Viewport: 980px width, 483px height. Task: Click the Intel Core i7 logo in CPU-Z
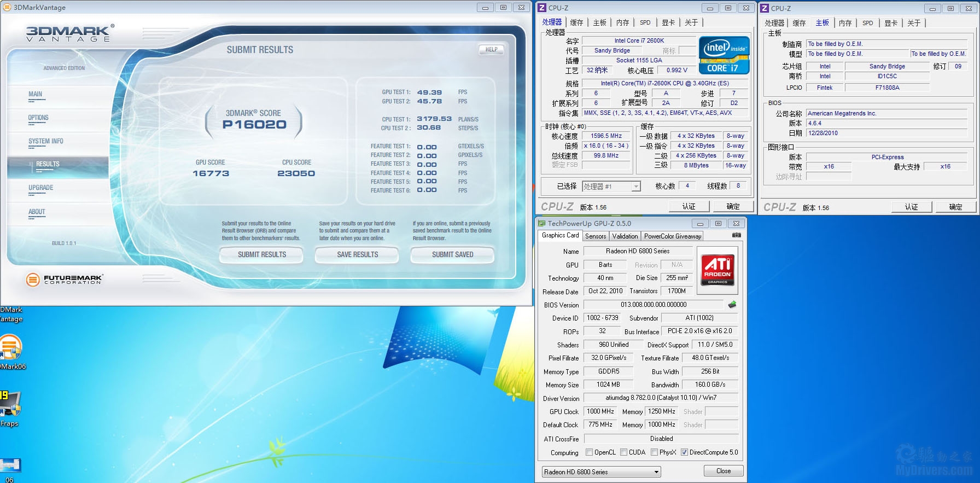pyautogui.click(x=724, y=55)
